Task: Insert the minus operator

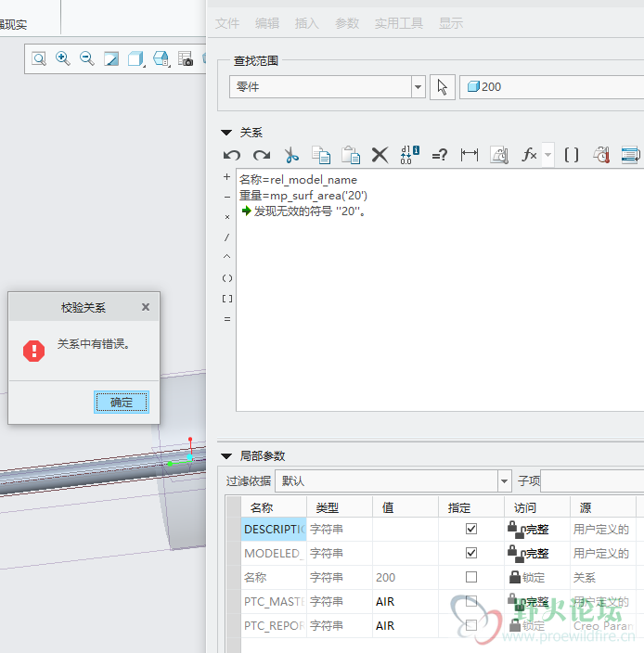Action: pyautogui.click(x=227, y=197)
